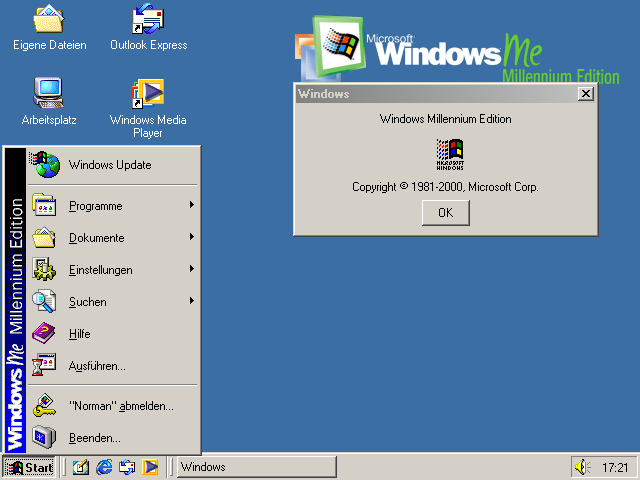640x480 pixels.
Task: Expand the Einstellungen submenu arrow
Action: [191, 270]
